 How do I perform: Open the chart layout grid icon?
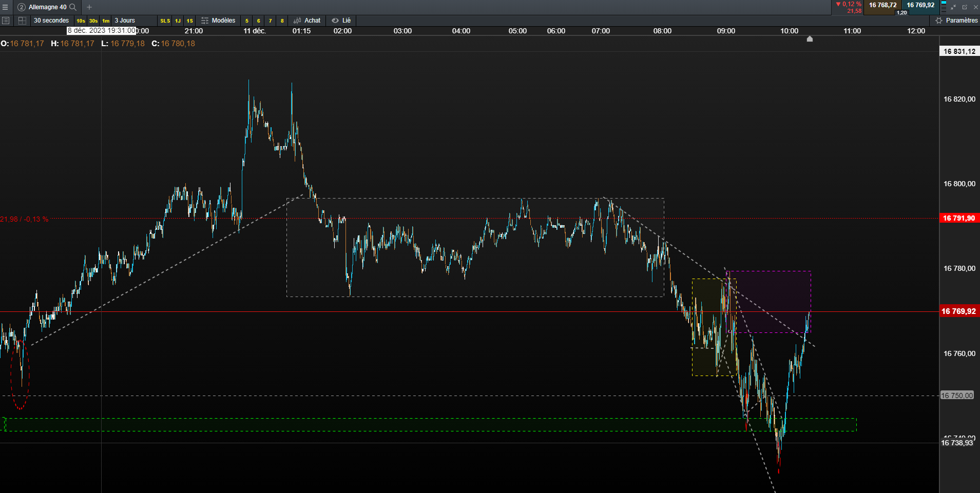point(22,21)
